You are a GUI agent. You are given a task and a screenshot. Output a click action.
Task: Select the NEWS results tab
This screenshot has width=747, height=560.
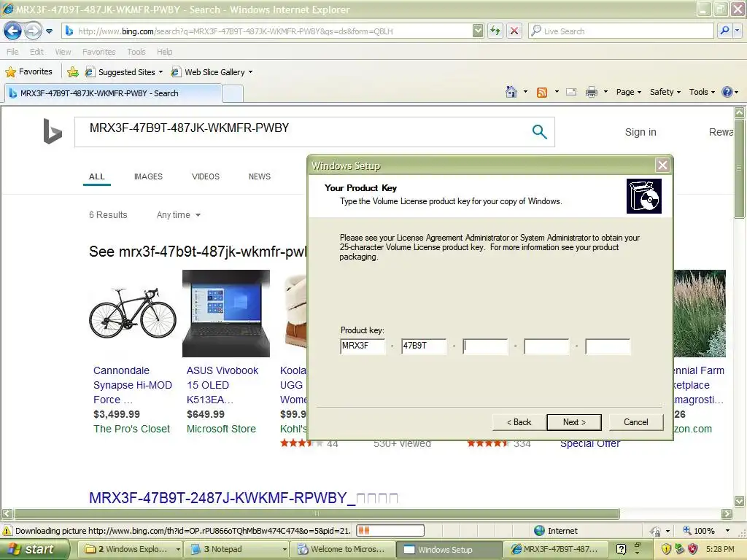(x=260, y=176)
